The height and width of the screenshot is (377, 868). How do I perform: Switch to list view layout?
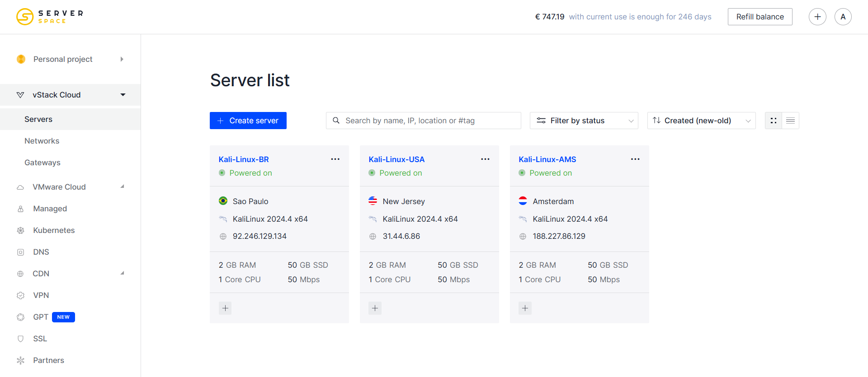pos(790,121)
